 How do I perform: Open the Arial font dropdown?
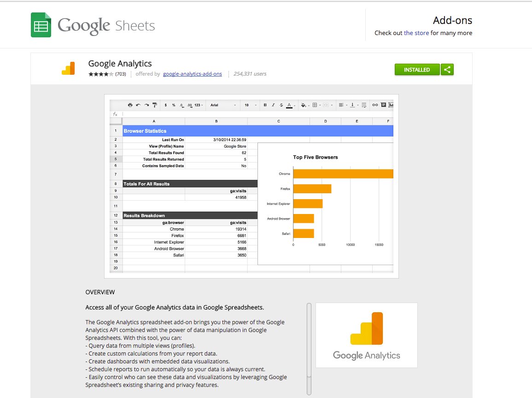pos(223,105)
